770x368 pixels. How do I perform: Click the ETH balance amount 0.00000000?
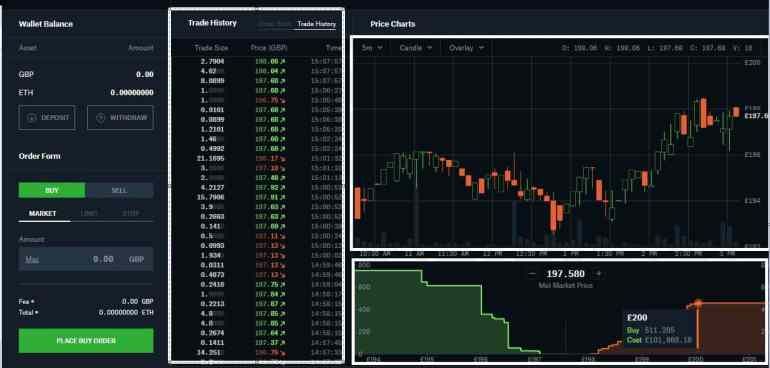tap(132, 92)
